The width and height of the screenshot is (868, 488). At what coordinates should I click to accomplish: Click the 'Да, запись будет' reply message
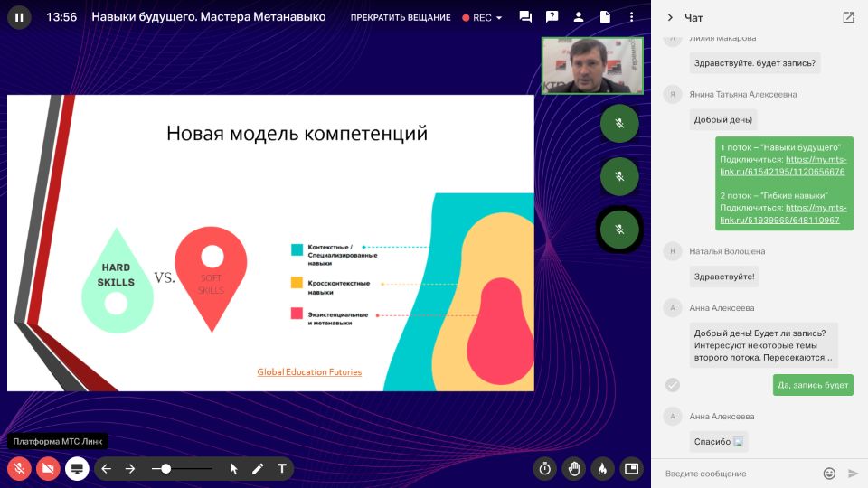[813, 385]
